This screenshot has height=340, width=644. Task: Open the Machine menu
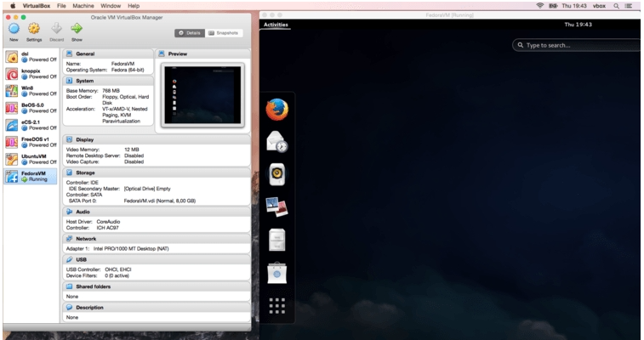(x=83, y=6)
